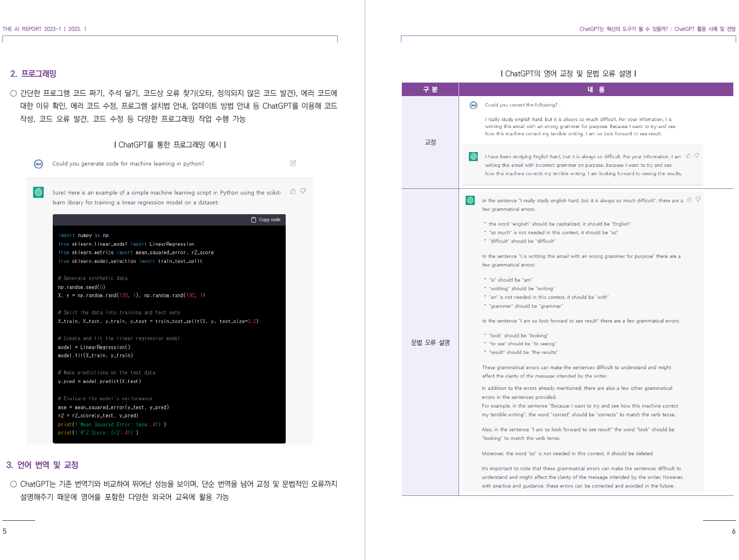The image size is (739, 560).
Task: Click the ChatGPT logo beside the 'Sure! Here is' reply
Action: tap(38, 192)
